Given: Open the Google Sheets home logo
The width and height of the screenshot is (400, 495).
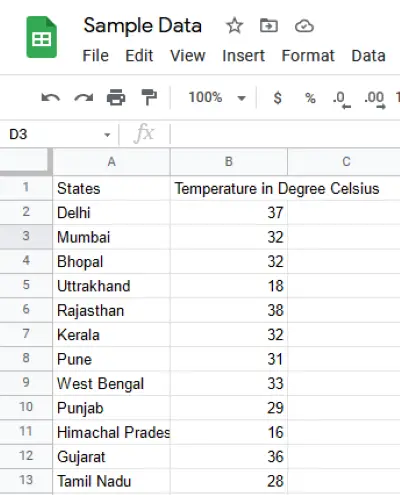Looking at the screenshot, I should click(x=42, y=37).
